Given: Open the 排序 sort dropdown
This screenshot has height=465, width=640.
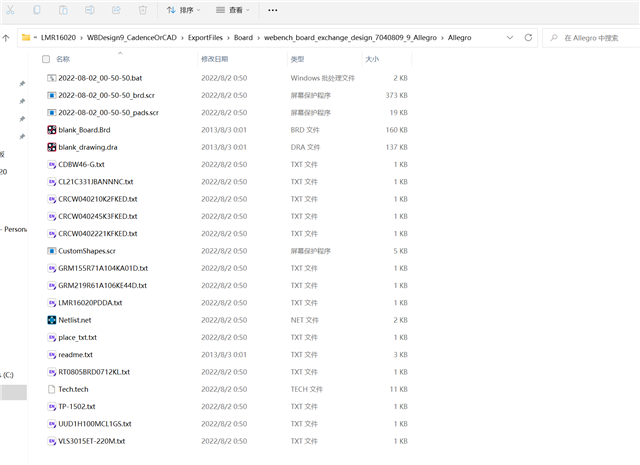Looking at the screenshot, I should pyautogui.click(x=184, y=10).
